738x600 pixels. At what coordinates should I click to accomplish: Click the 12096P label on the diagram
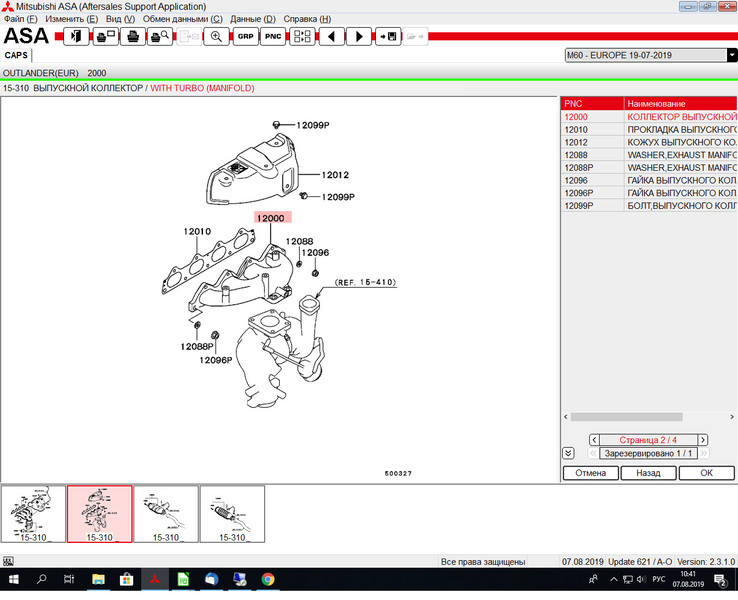point(216,360)
